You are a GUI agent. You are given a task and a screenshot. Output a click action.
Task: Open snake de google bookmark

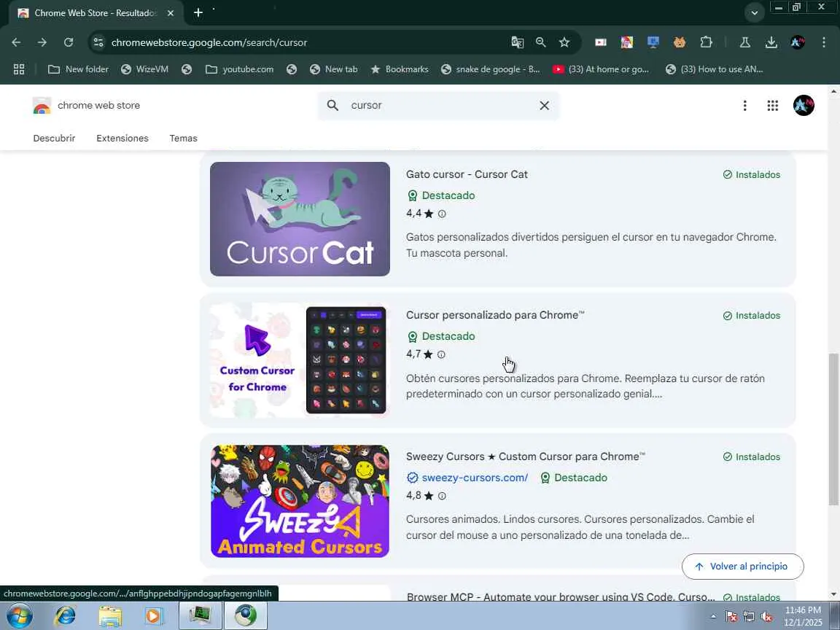click(x=490, y=69)
